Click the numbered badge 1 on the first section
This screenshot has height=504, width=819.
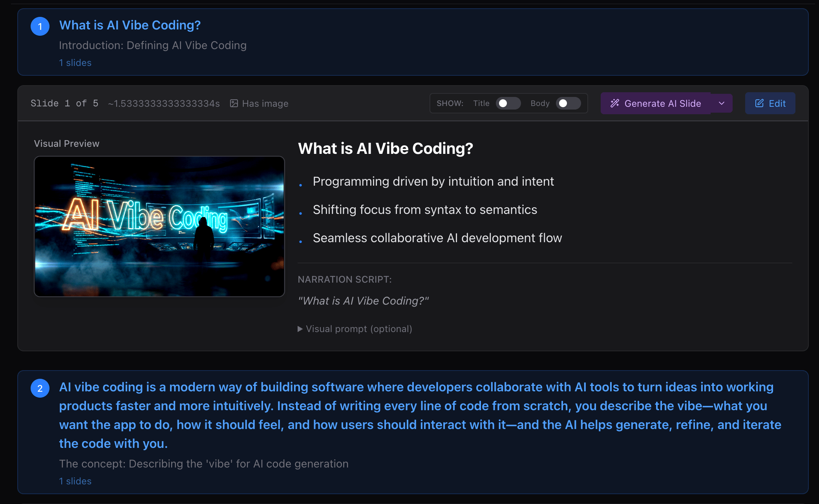[40, 26]
